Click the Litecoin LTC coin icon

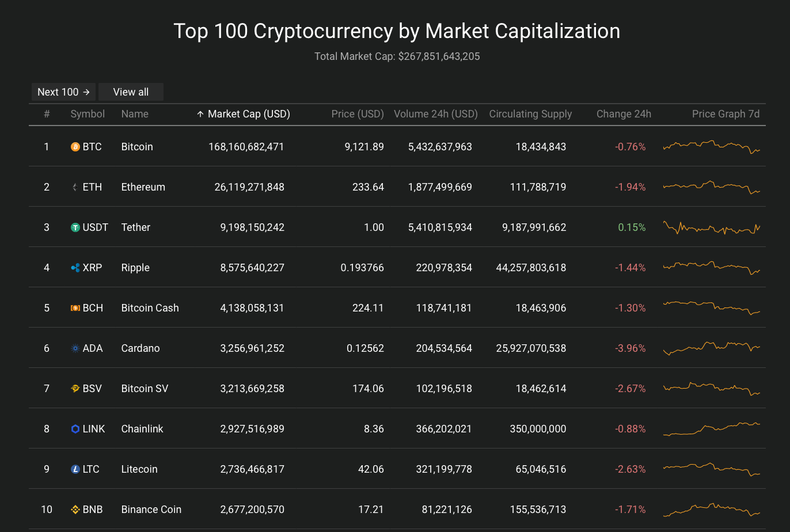point(75,469)
